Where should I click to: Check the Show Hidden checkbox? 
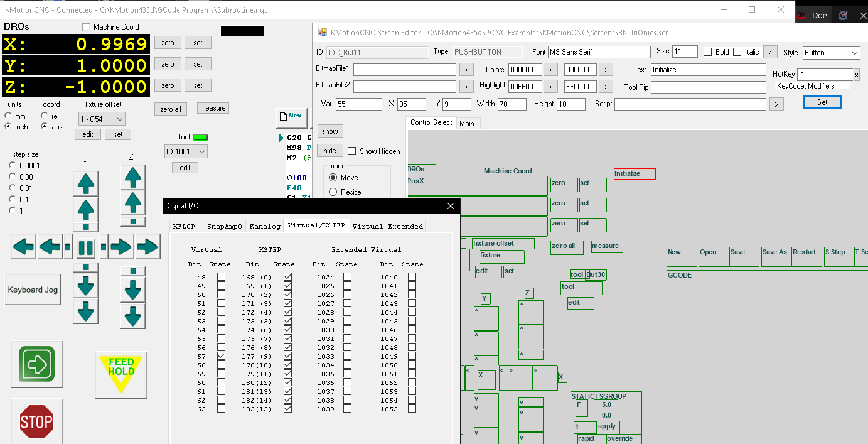pos(352,151)
